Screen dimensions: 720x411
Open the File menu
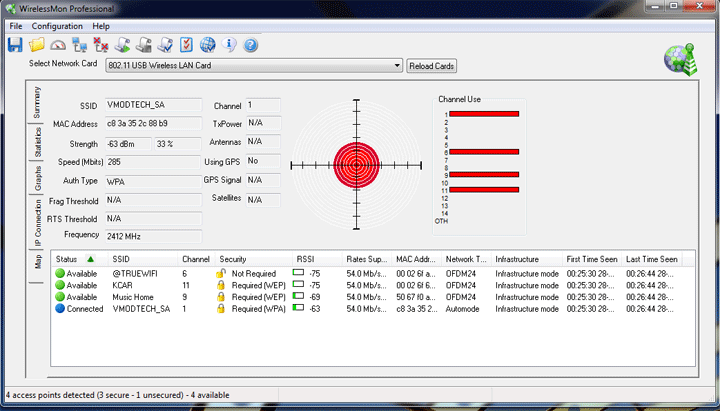click(16, 26)
